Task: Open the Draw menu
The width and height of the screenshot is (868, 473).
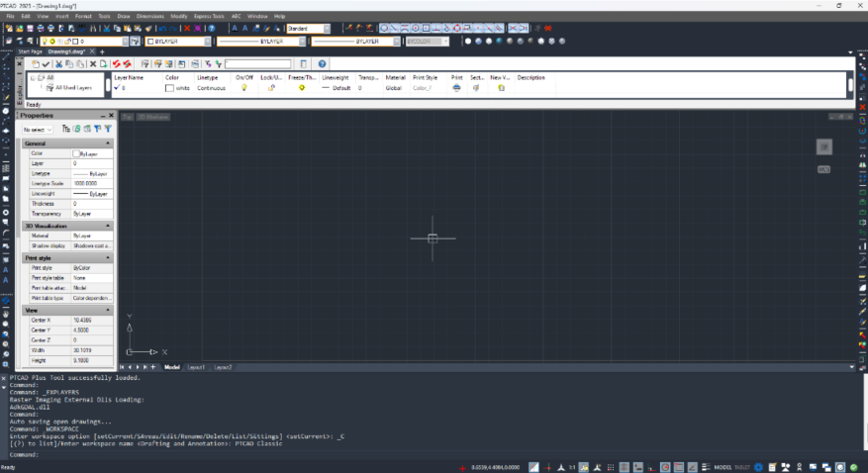Action: tap(124, 16)
